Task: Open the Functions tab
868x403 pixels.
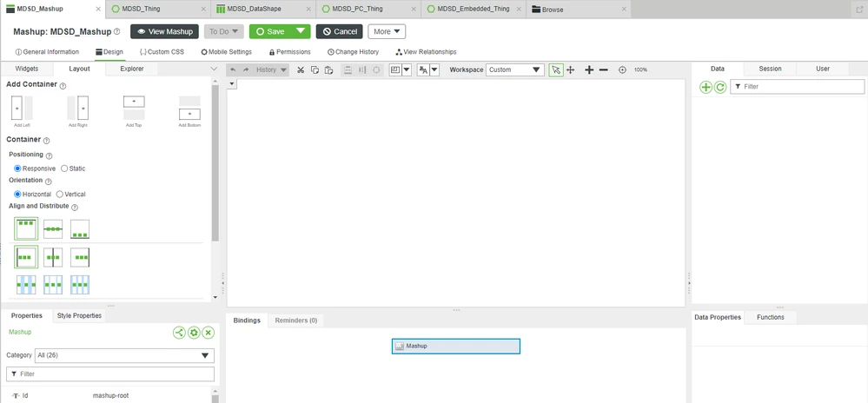Action: pos(771,317)
